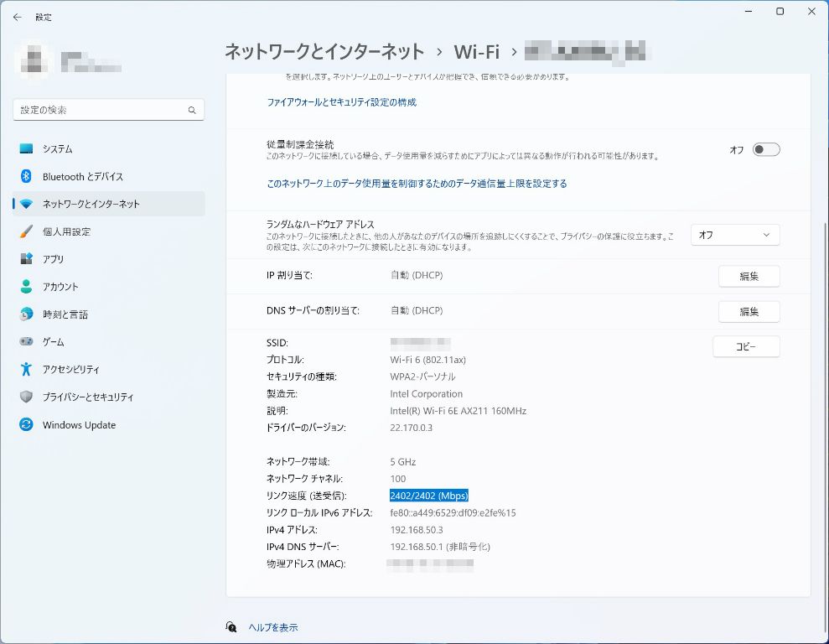This screenshot has width=829, height=644.
Task: Click 編集 button for DNS サーバーの割り当て
Action: pyautogui.click(x=749, y=312)
